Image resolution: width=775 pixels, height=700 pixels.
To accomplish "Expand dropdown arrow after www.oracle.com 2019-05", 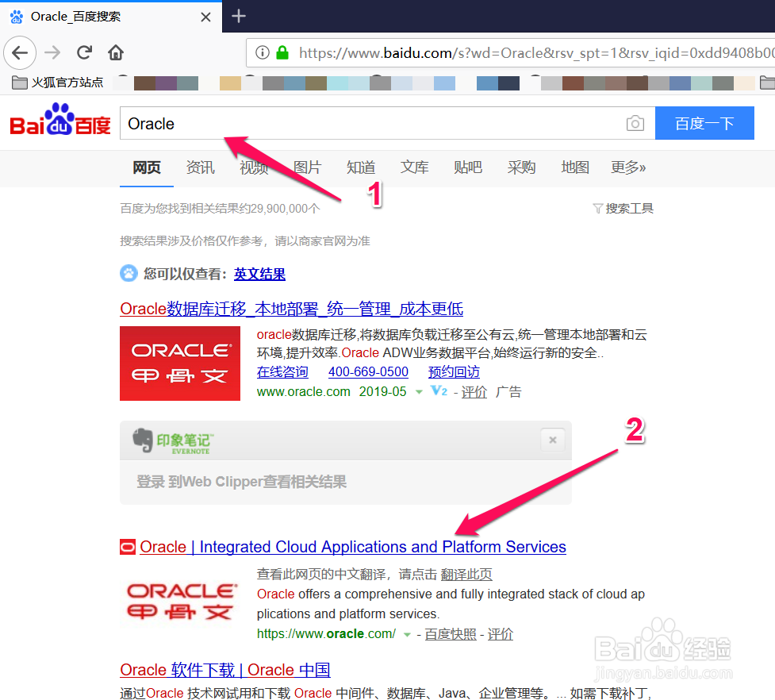I will tap(419, 392).
